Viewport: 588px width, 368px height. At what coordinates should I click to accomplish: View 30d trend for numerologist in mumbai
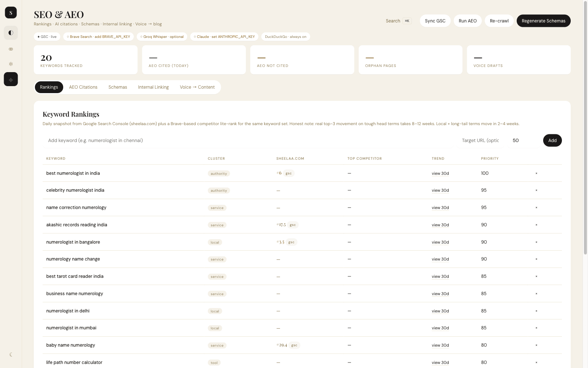pos(440,328)
